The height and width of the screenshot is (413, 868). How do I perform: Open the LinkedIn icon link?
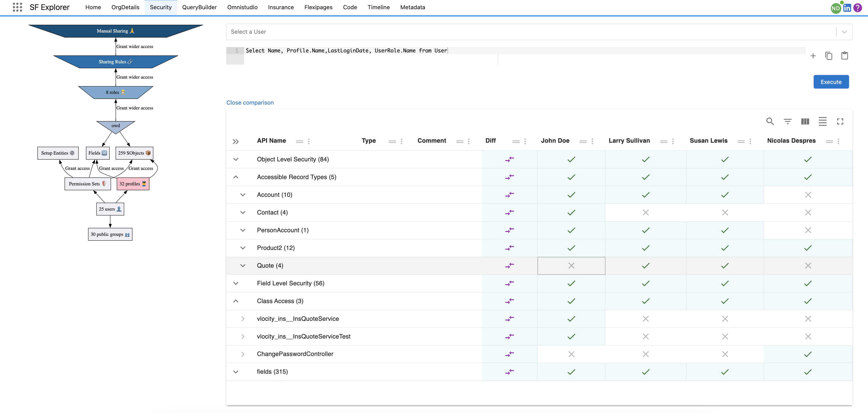[847, 8]
